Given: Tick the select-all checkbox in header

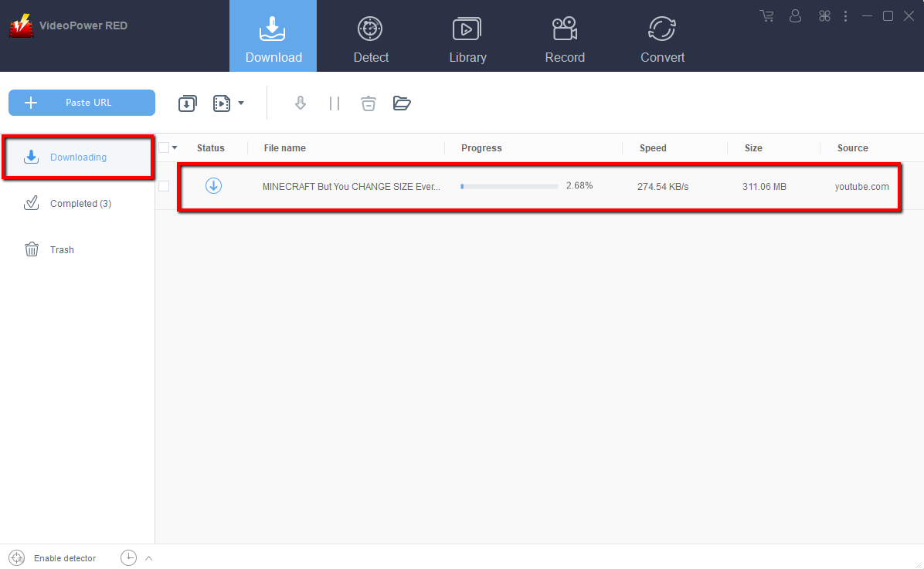Looking at the screenshot, I should pyautogui.click(x=164, y=147).
